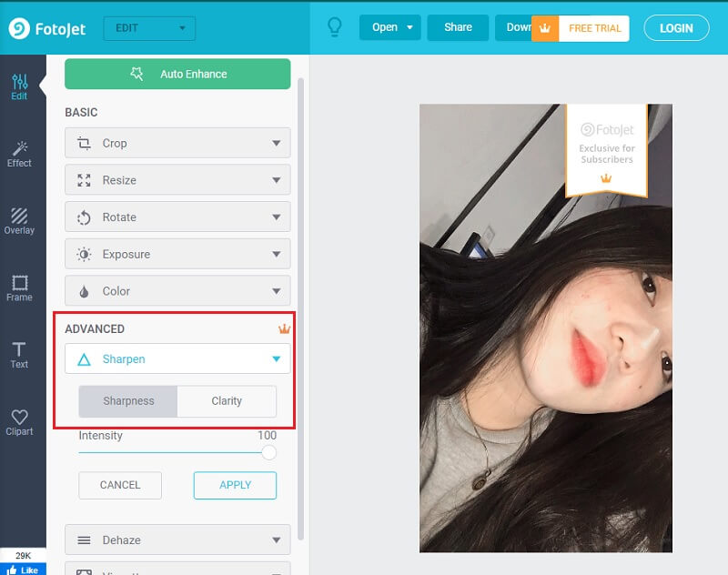Image resolution: width=728 pixels, height=575 pixels.
Task: Expand the Crop section
Action: click(177, 143)
